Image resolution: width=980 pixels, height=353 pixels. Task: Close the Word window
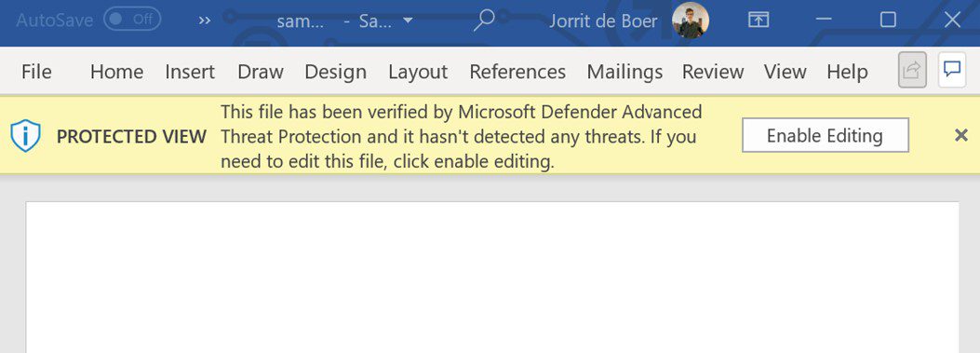point(952,20)
